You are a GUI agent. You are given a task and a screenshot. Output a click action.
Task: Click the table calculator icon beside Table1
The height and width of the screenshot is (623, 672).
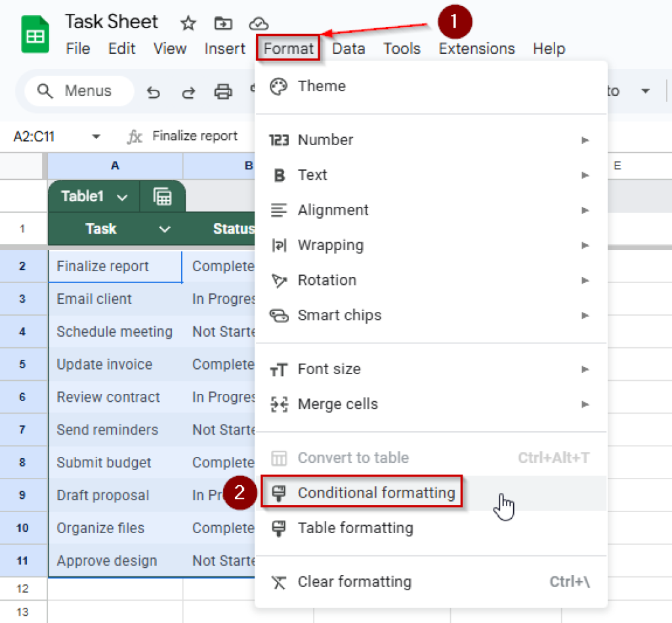point(161,196)
